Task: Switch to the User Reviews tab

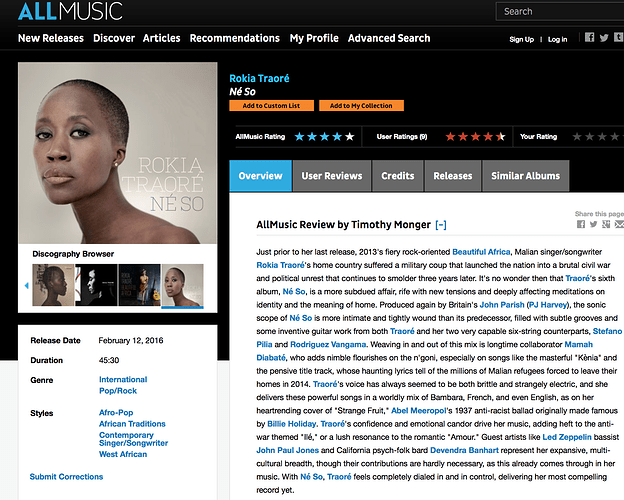Action: point(332,176)
